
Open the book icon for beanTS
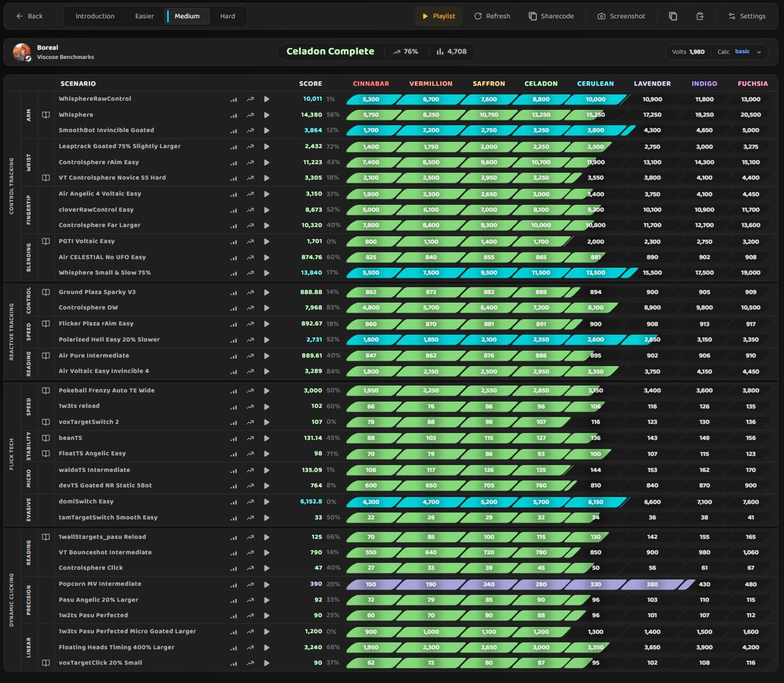46,438
